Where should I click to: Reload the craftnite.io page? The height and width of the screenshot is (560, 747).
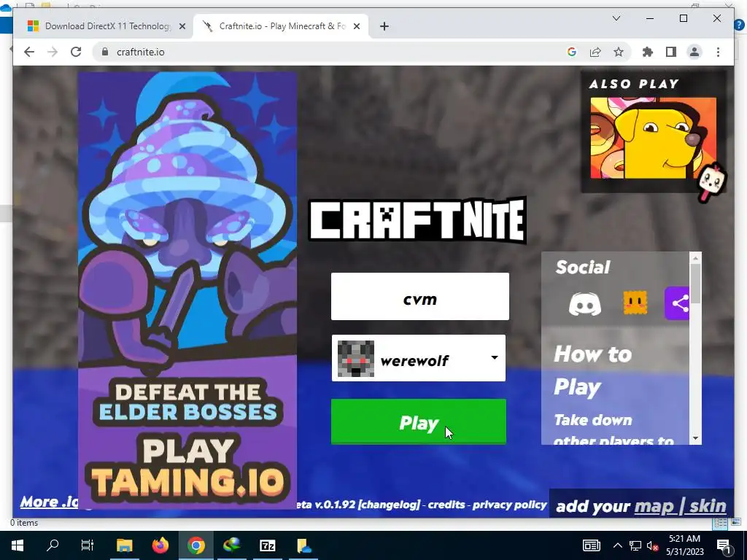pos(76,52)
